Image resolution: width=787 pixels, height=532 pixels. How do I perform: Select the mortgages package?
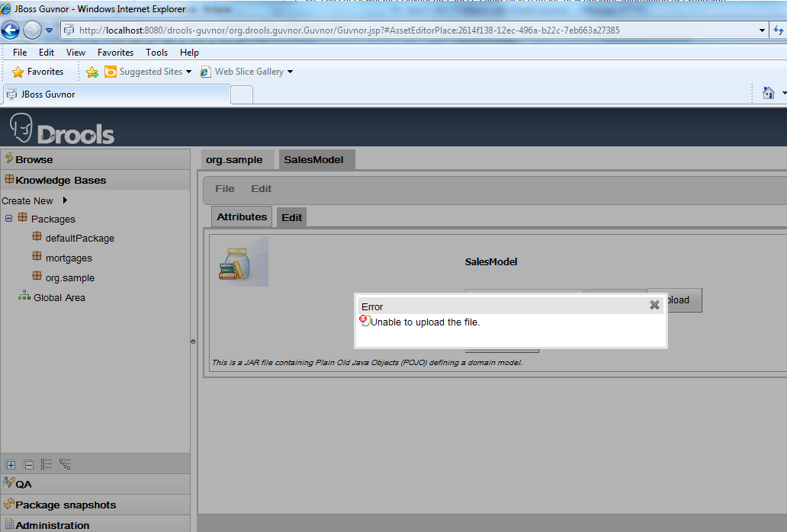(69, 258)
